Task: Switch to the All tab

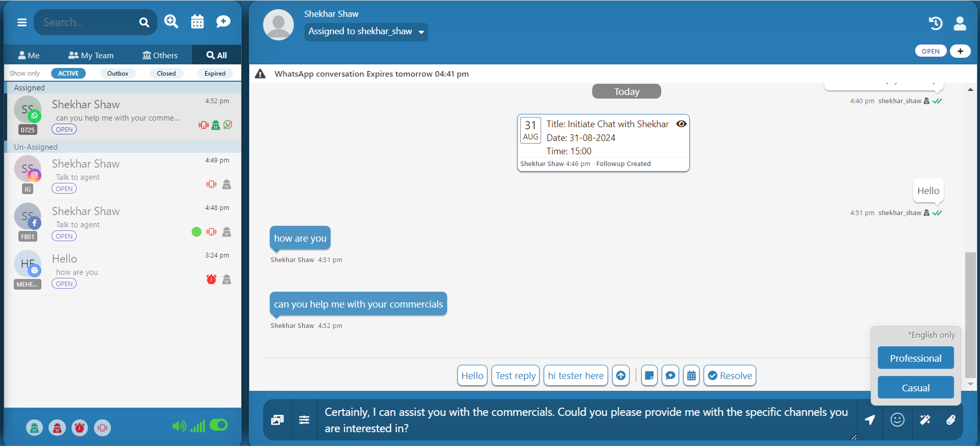Action: (x=217, y=55)
